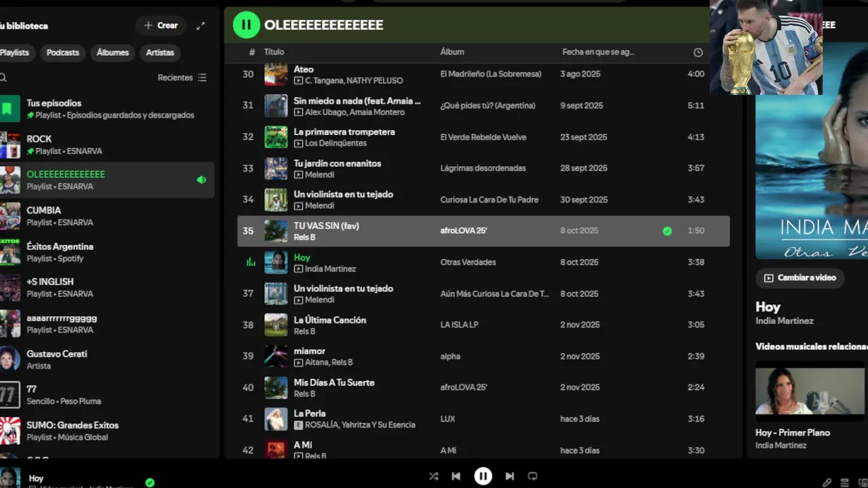This screenshot has height=488, width=868.
Task: Open the afroLOVA 25' album link on track 35
Action: 464,231
